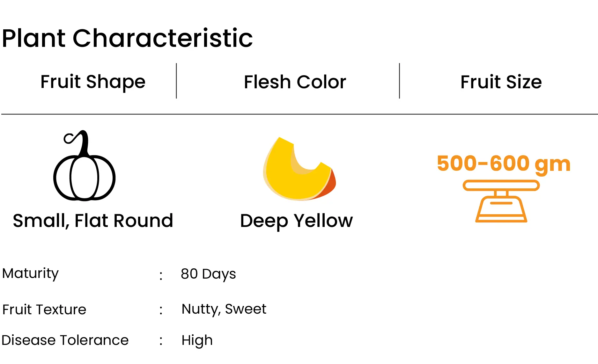Click the Fruit Texture row label
598x364 pixels.
coord(44,309)
